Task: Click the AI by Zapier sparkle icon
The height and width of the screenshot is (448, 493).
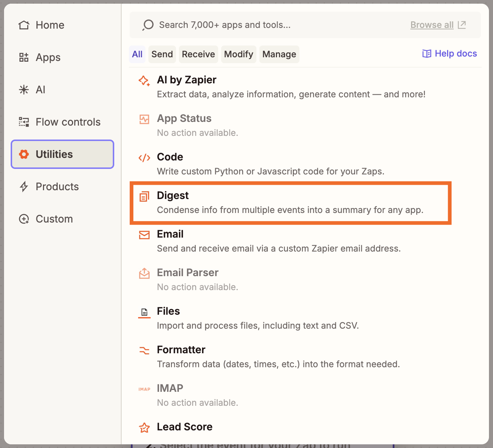Action: [144, 80]
